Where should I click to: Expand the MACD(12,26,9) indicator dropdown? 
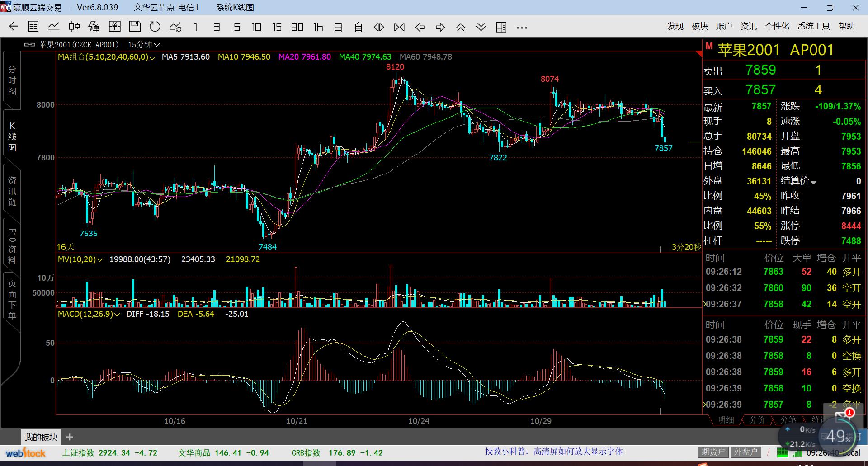coord(89,314)
